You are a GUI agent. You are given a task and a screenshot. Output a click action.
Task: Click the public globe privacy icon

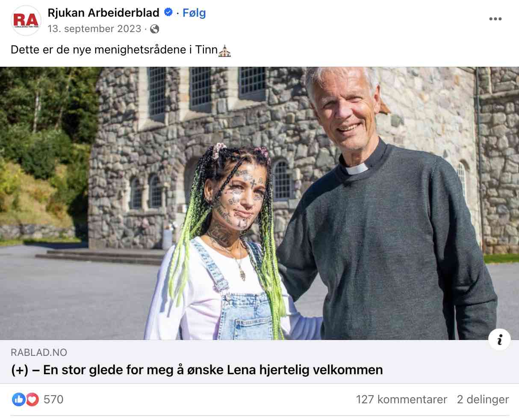[x=155, y=29]
